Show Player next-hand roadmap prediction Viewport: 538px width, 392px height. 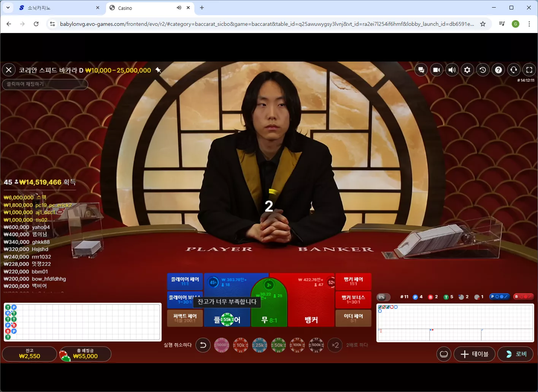click(500, 297)
